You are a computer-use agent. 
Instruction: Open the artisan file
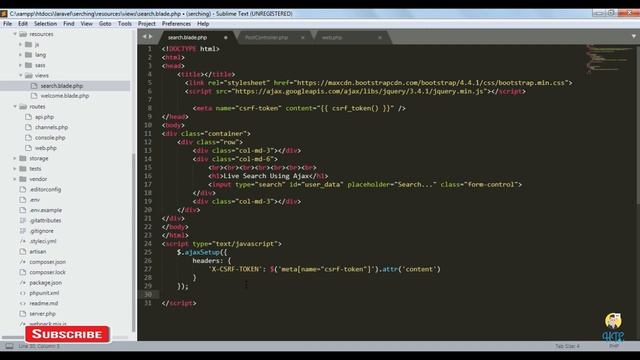point(38,251)
